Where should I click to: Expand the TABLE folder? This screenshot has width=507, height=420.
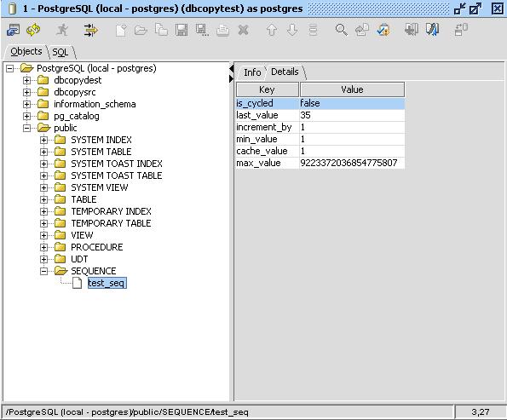44,200
